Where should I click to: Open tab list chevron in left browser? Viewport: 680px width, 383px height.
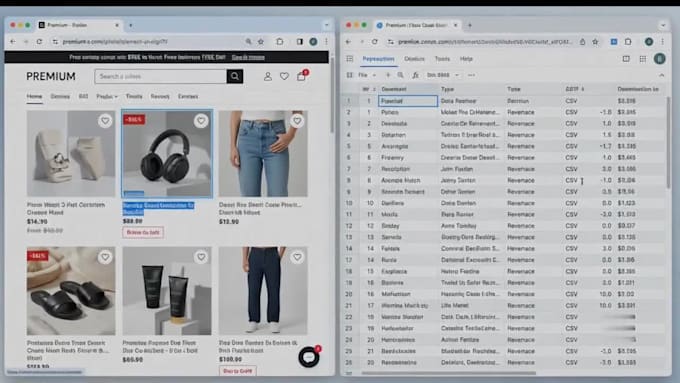[327, 25]
